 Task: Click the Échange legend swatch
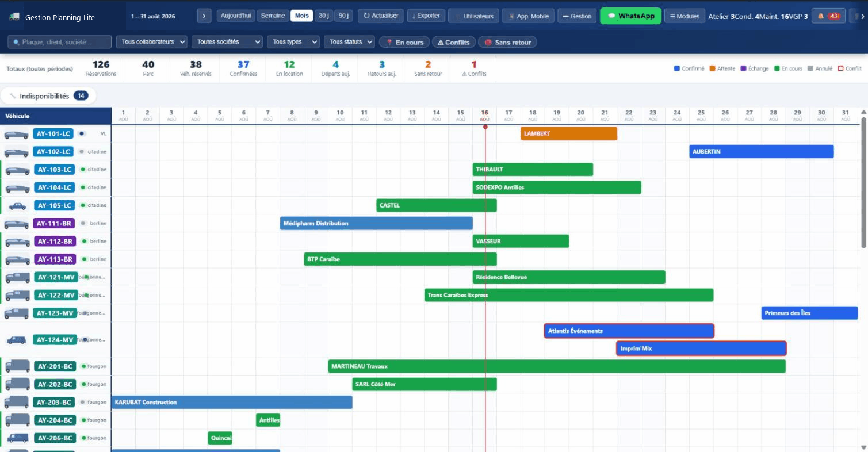[x=743, y=68]
